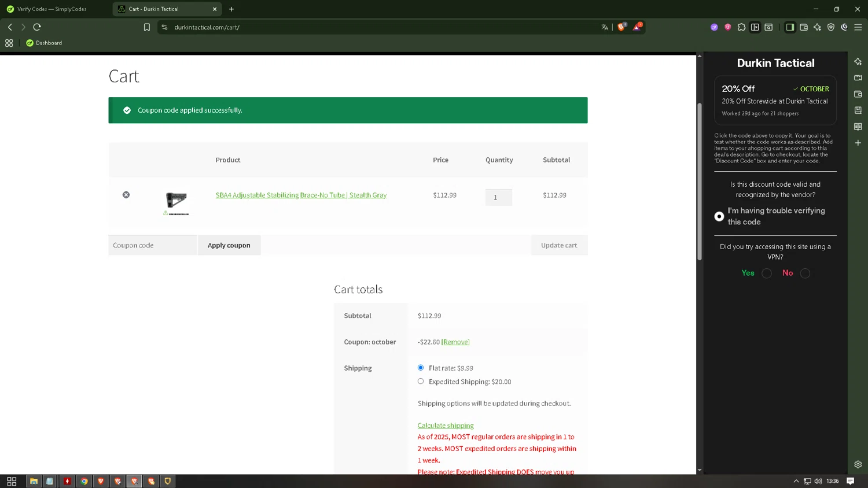Image resolution: width=868 pixels, height=488 pixels.
Task: Open Brave Shields lion icon
Action: [621, 27]
